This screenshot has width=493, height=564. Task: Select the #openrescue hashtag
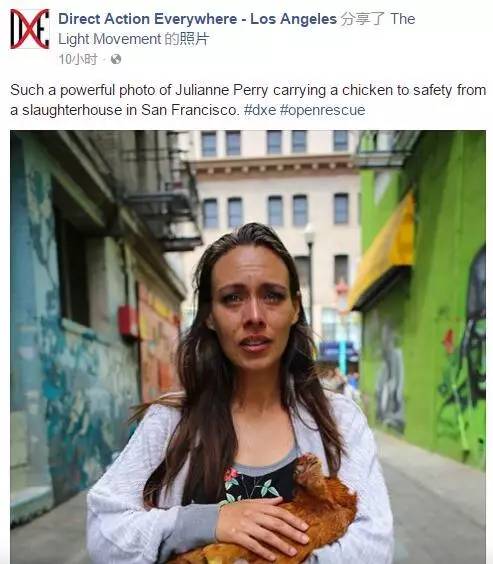tap(322, 110)
